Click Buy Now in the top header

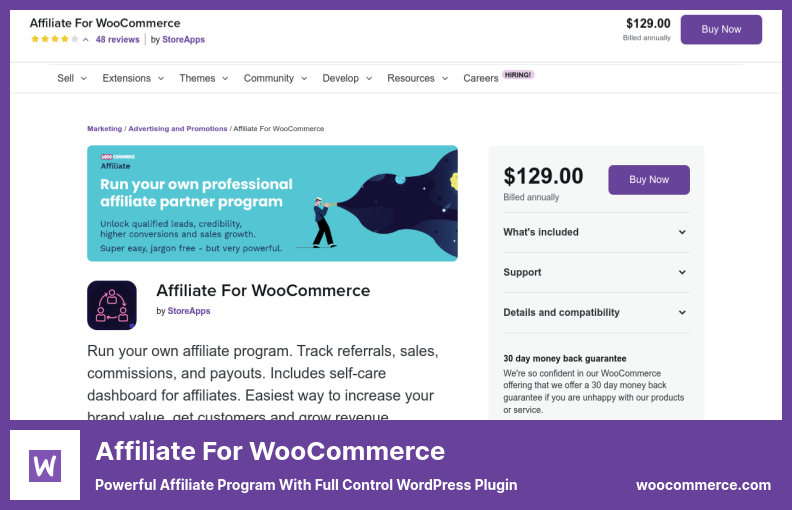click(721, 29)
